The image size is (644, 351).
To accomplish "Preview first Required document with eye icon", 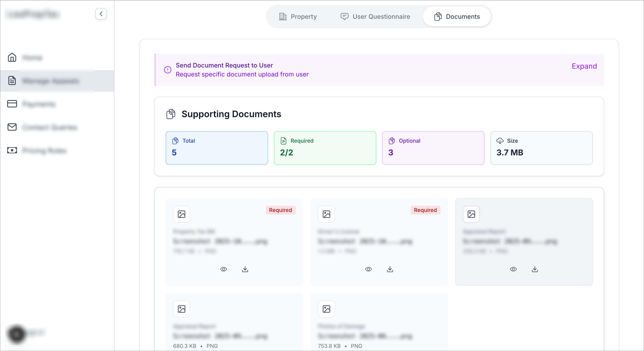I will pyautogui.click(x=224, y=269).
